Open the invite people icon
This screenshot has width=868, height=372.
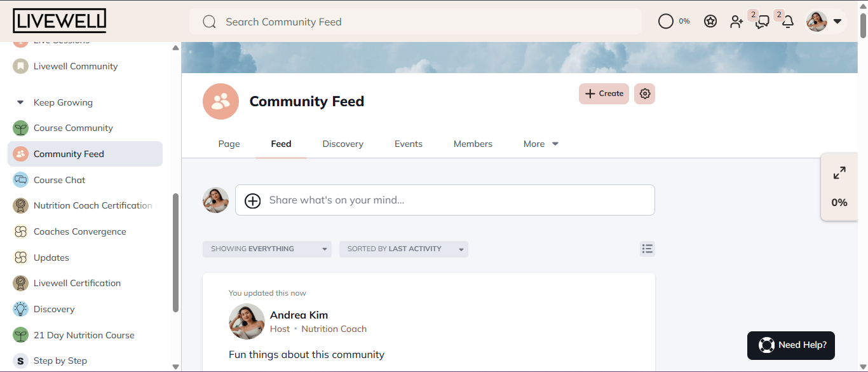pos(736,21)
